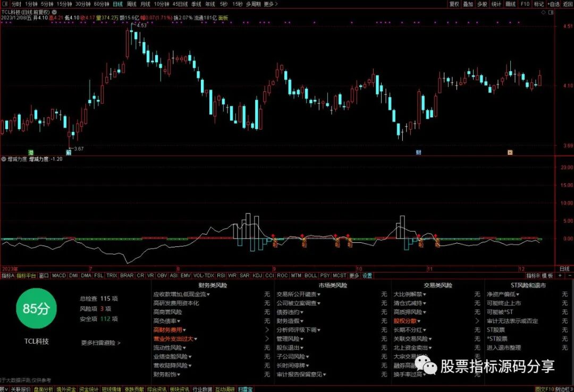Click the 指标平台 button
The image size is (574, 392).
point(27,276)
